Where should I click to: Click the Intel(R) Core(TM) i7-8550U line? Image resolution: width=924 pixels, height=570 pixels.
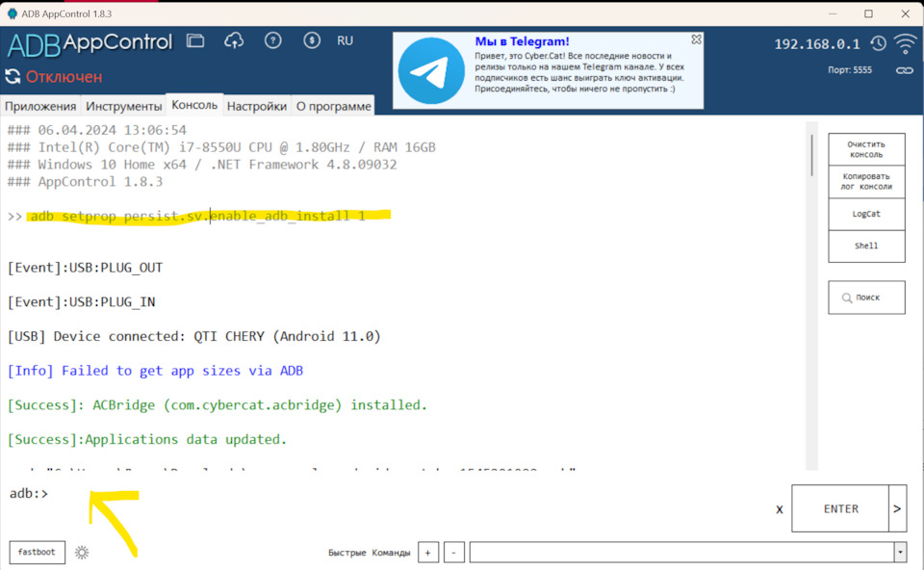[x=221, y=147]
